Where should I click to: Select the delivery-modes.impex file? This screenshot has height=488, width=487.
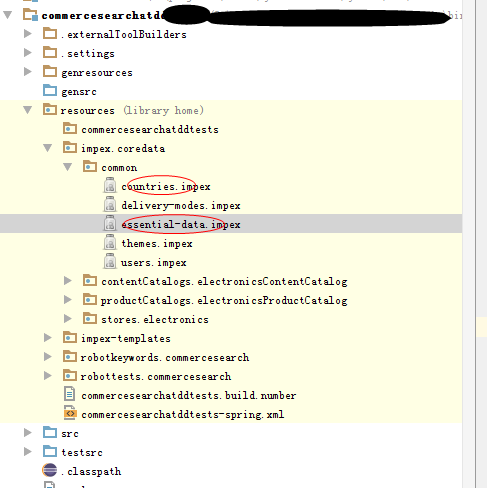click(181, 205)
